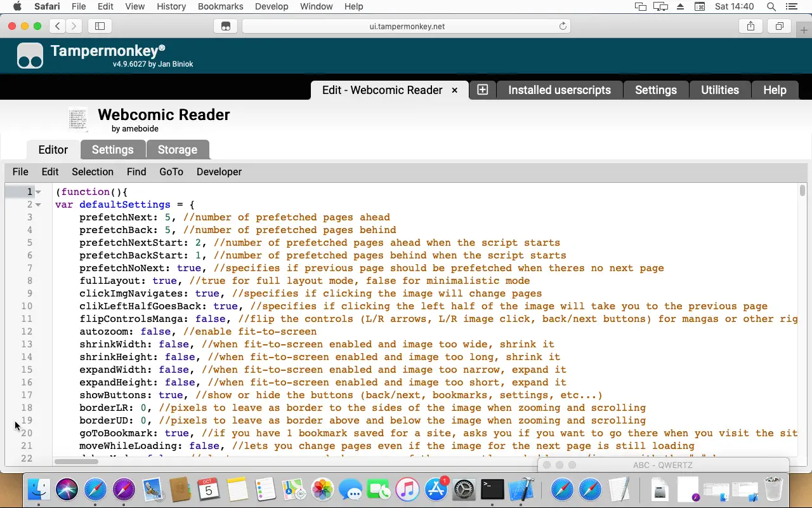Click the Tampermonkey extension icon in Safari toolbar
The image size is (812, 508).
tap(225, 26)
